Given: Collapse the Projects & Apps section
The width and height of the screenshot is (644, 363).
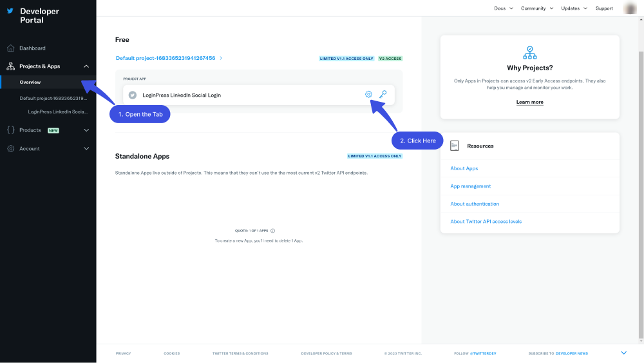Looking at the screenshot, I should (x=86, y=66).
